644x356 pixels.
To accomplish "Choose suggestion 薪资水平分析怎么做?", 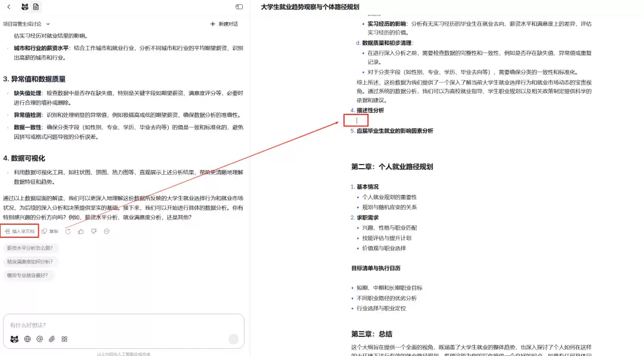I will click(x=30, y=248).
